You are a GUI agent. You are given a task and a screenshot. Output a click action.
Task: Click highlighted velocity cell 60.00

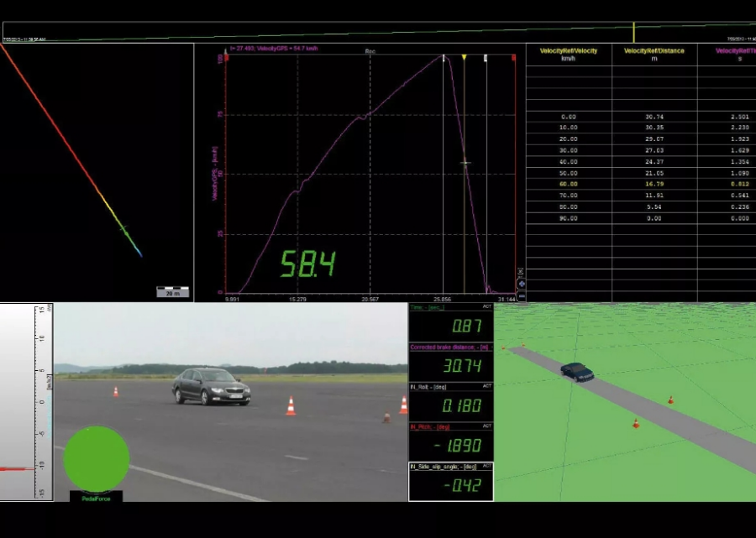coord(569,184)
